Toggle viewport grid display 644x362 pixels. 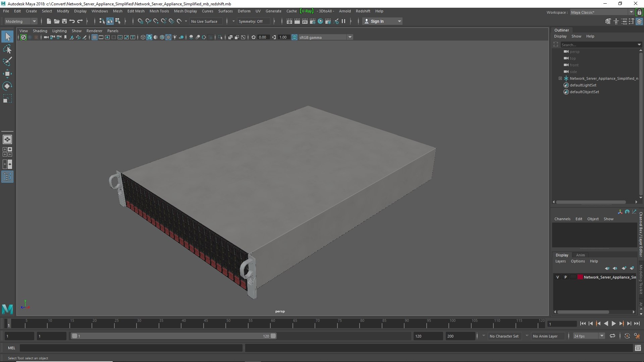coord(95,37)
